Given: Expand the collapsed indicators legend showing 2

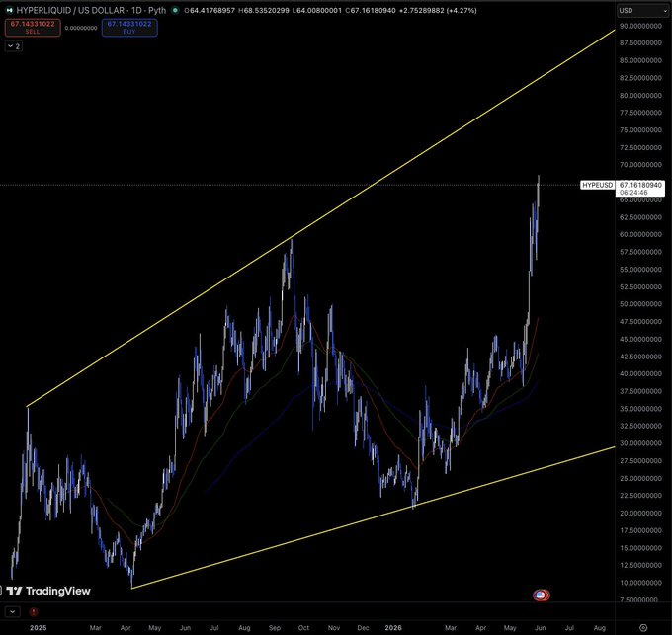Looking at the screenshot, I should [x=13, y=46].
